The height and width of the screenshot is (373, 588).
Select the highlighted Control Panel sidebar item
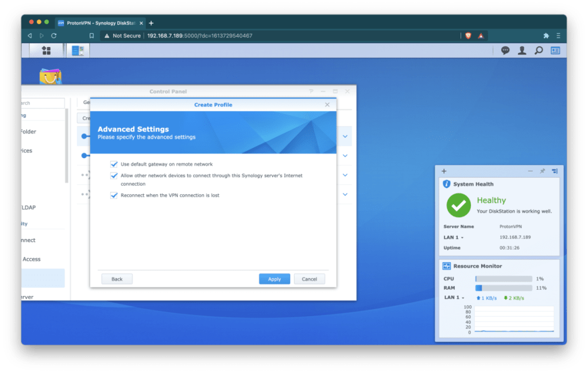42,278
